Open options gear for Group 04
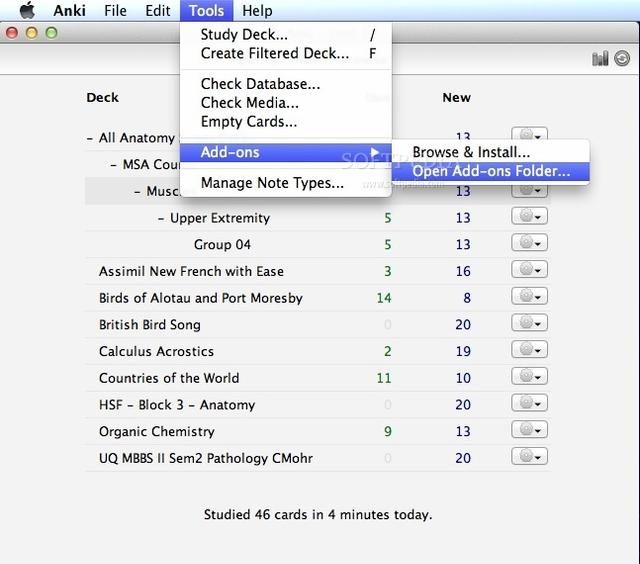The height and width of the screenshot is (564, 640). pos(529,243)
